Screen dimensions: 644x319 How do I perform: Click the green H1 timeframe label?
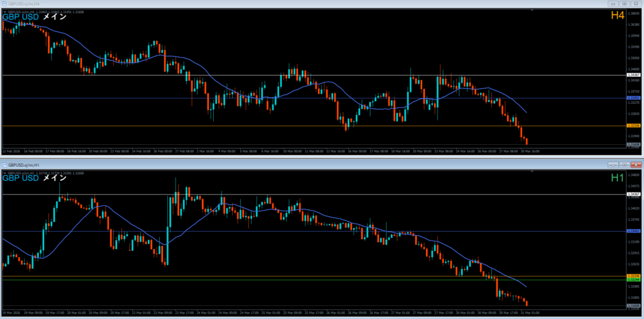618,178
